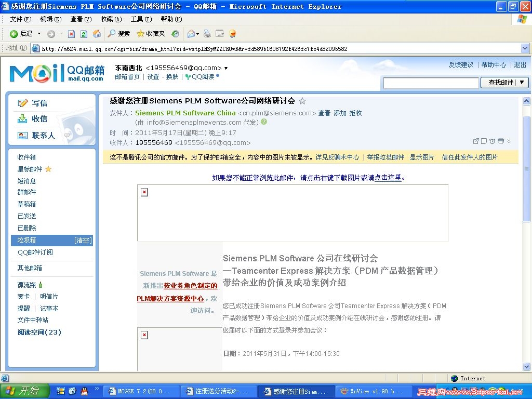Click 清空 to empty the 垃圾箱
Screen dimensions: 532x399
pyautogui.click(x=83, y=240)
